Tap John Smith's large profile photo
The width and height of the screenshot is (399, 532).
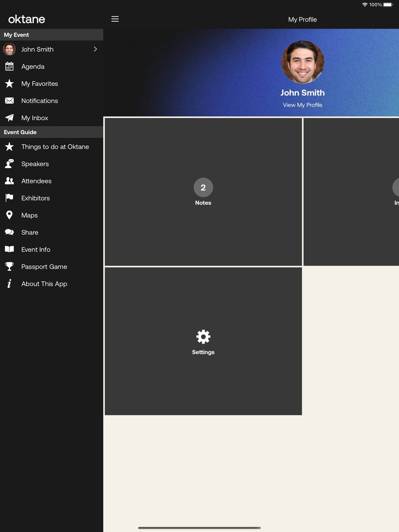point(303,62)
